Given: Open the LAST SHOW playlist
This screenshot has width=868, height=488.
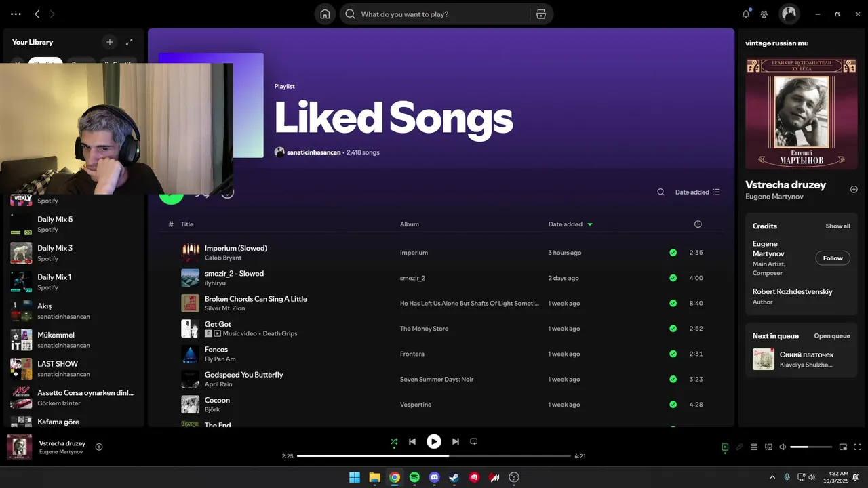Looking at the screenshot, I should (x=74, y=369).
